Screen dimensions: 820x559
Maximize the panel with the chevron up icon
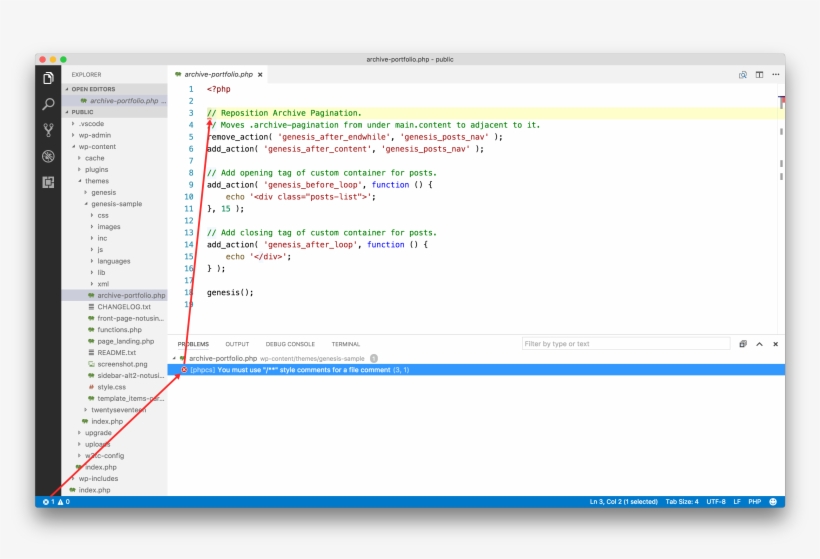click(x=759, y=344)
